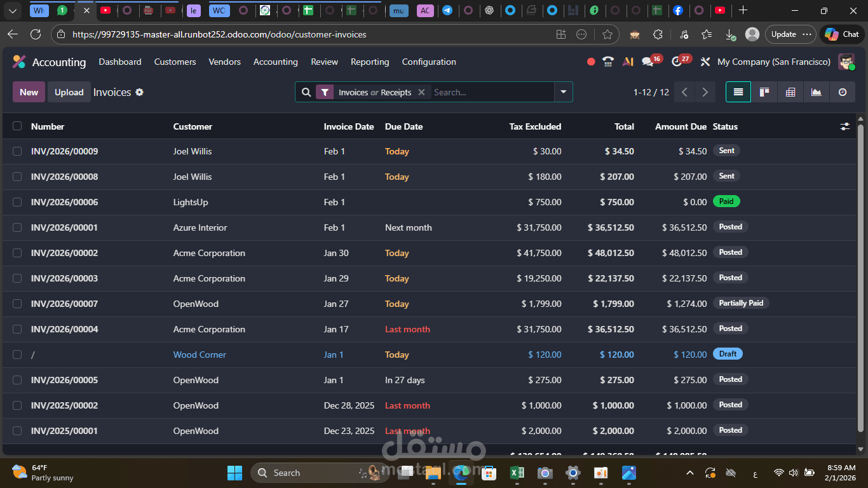This screenshot has width=868, height=488.
Task: Open the Dashboard menu item
Action: click(x=120, y=62)
